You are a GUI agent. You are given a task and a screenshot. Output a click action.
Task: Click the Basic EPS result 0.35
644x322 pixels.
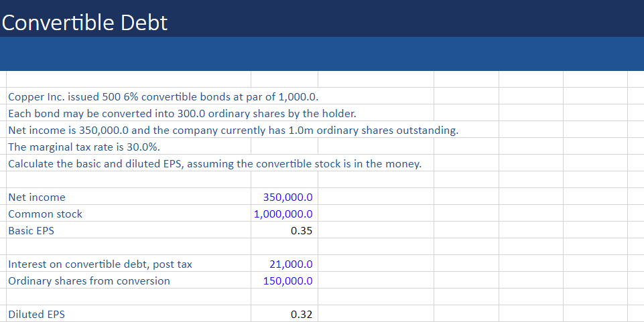[x=302, y=231]
